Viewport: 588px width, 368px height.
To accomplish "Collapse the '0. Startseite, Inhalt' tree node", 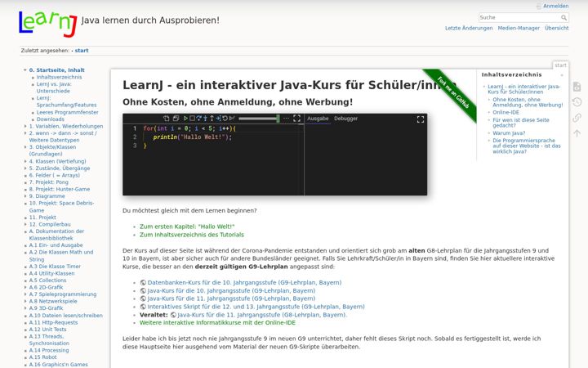I will [25, 70].
